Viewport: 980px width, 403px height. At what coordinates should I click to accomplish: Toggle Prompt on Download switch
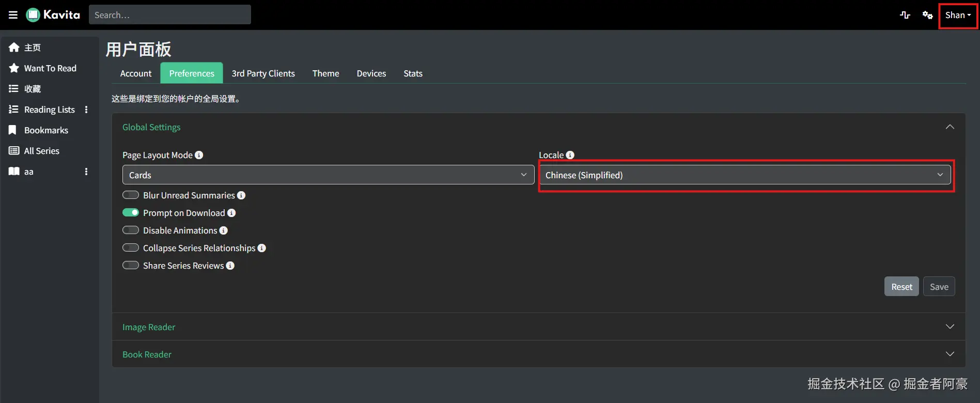tap(131, 213)
